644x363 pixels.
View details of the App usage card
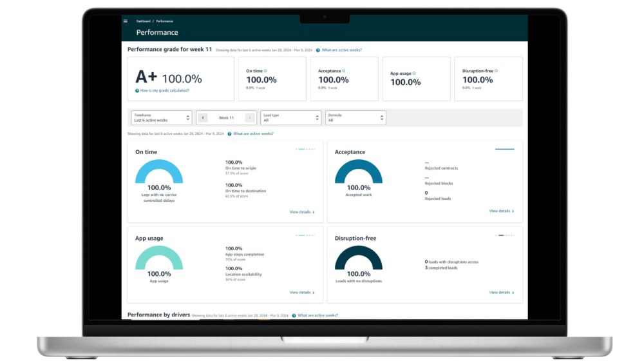click(x=302, y=293)
